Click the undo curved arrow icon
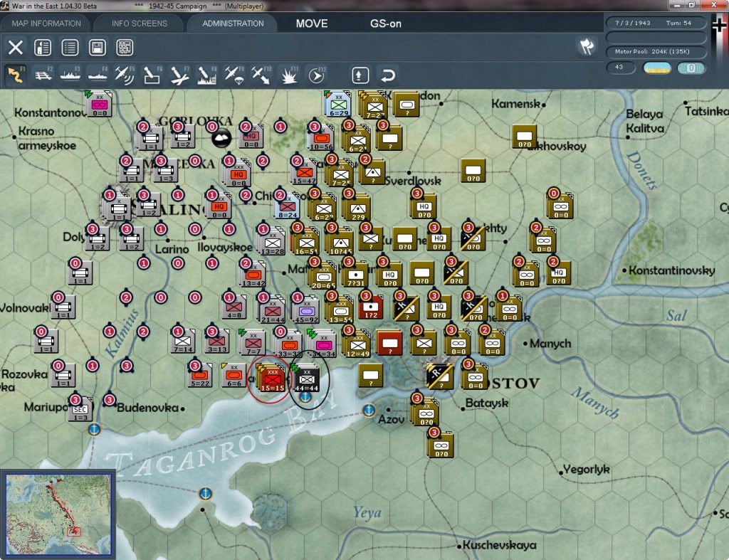The image size is (729, 560). [388, 75]
